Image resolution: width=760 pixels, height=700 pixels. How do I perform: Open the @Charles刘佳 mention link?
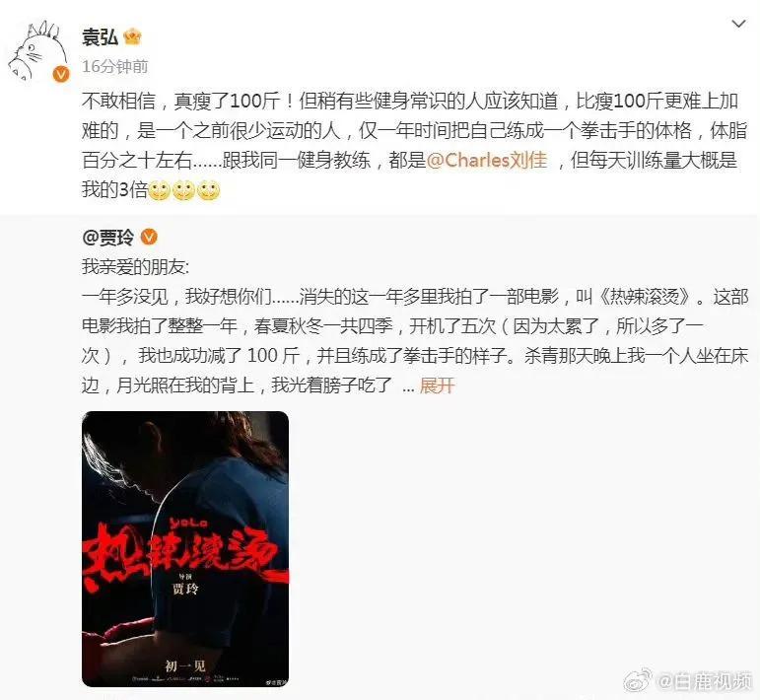click(487, 160)
